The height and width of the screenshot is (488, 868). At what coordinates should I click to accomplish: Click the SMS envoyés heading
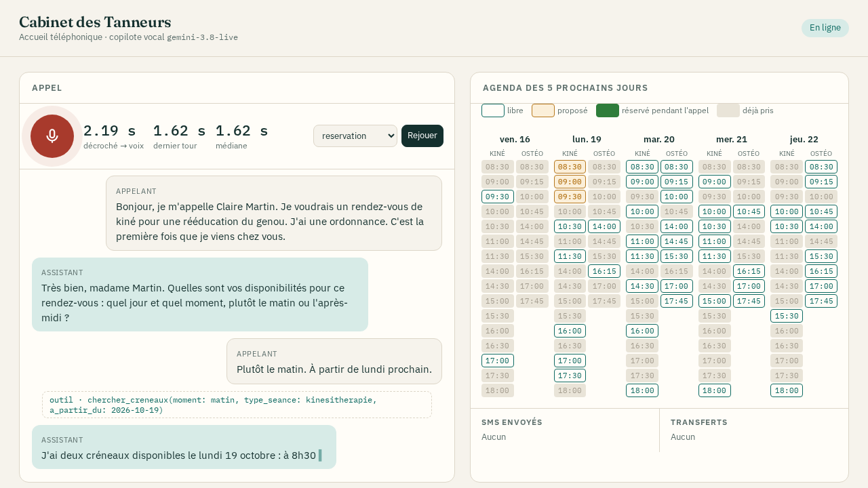(512, 422)
